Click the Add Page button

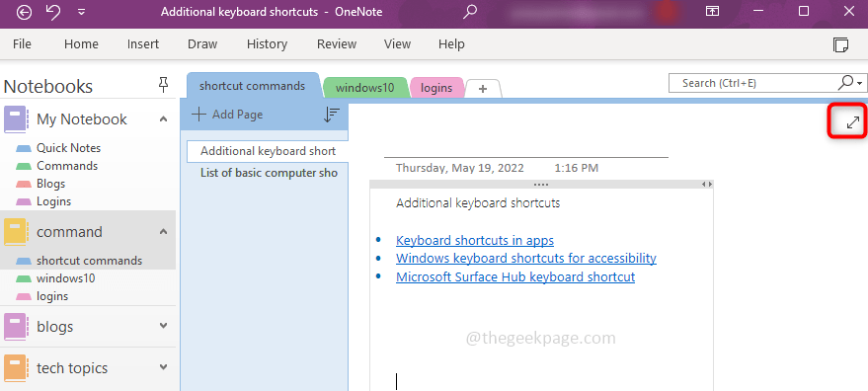tap(227, 115)
